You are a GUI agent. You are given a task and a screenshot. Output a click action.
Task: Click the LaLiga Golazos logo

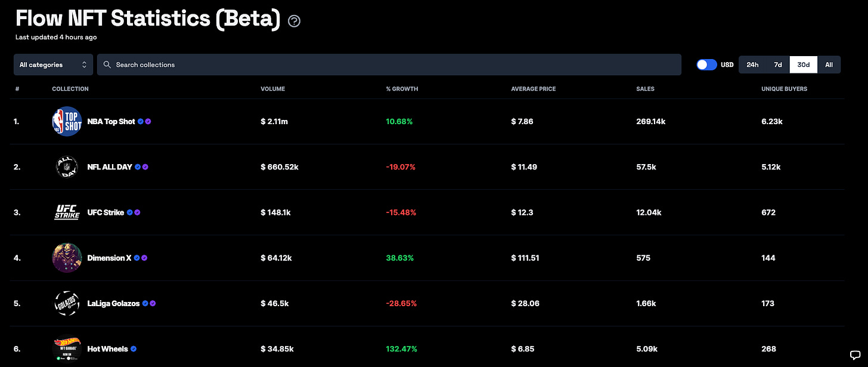click(66, 303)
